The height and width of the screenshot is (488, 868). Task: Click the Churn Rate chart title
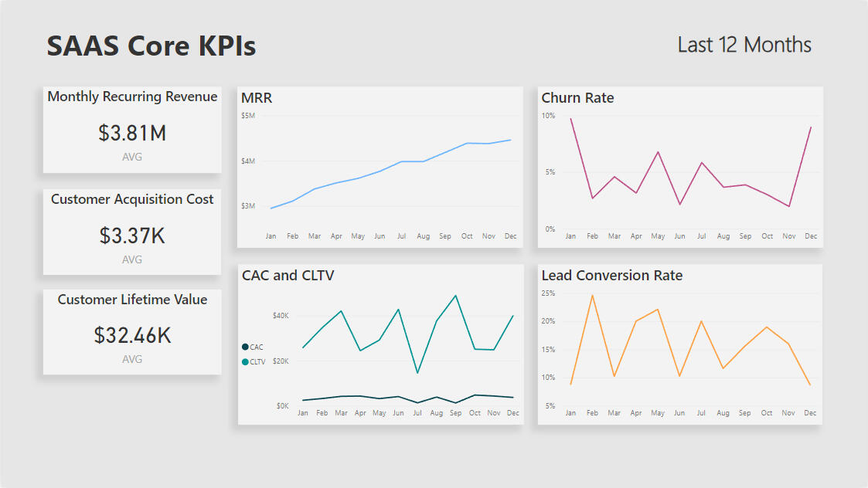click(x=577, y=98)
